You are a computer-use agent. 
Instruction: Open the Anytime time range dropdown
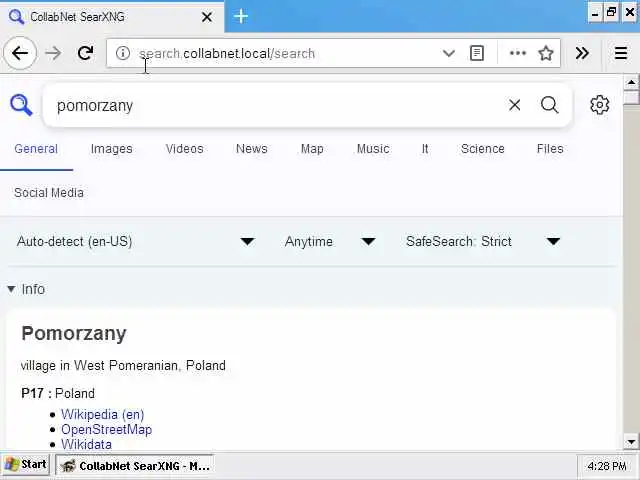(x=330, y=242)
